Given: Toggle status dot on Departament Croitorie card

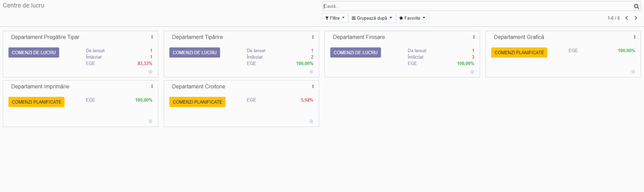Looking at the screenshot, I should tap(311, 121).
